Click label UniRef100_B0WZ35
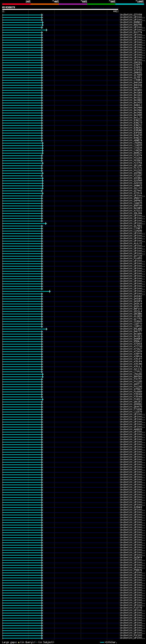Image resolution: width=146 pixels, height=644 pixels. (x=131, y=135)
